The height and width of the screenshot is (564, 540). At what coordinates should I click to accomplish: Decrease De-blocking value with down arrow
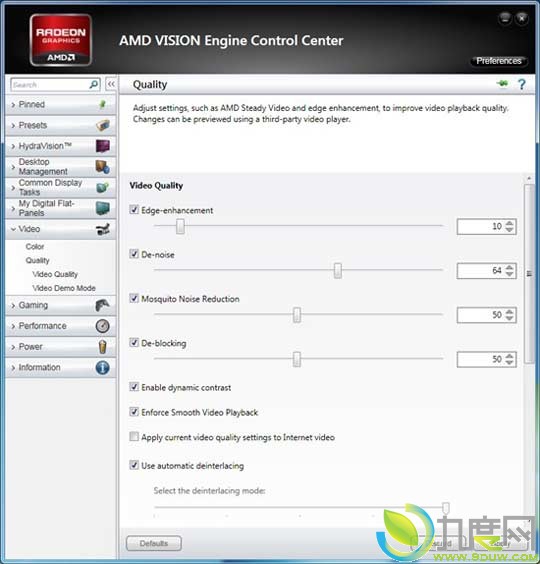509,363
